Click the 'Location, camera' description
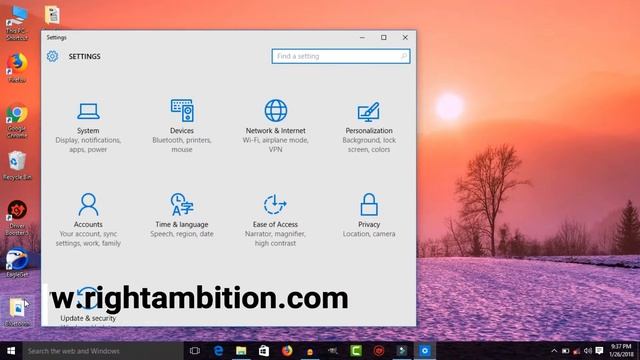 point(369,234)
